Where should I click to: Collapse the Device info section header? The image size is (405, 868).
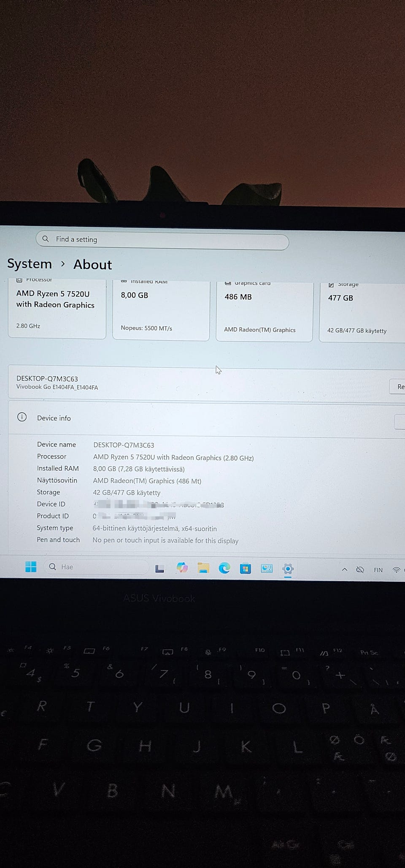click(x=207, y=418)
